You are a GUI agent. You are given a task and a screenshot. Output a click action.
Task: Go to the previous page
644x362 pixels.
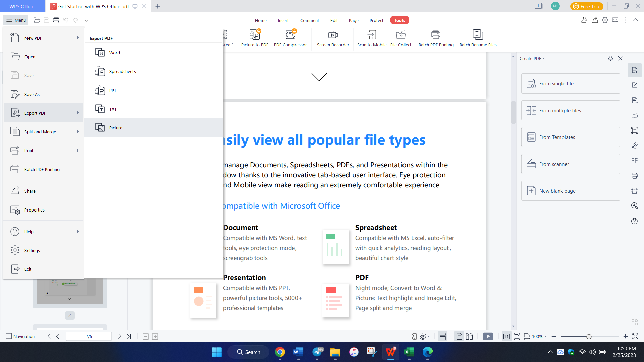(x=58, y=336)
